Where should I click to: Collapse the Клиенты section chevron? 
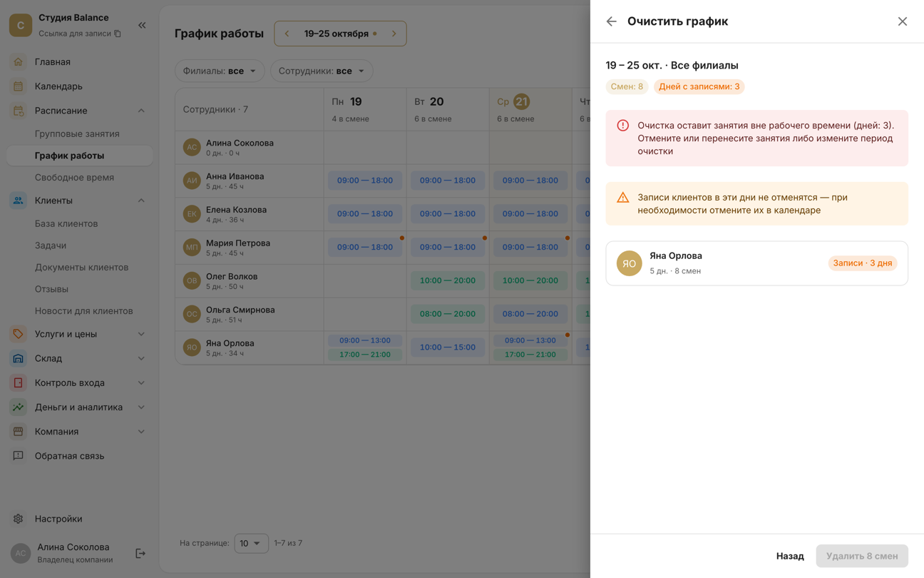[x=141, y=201]
